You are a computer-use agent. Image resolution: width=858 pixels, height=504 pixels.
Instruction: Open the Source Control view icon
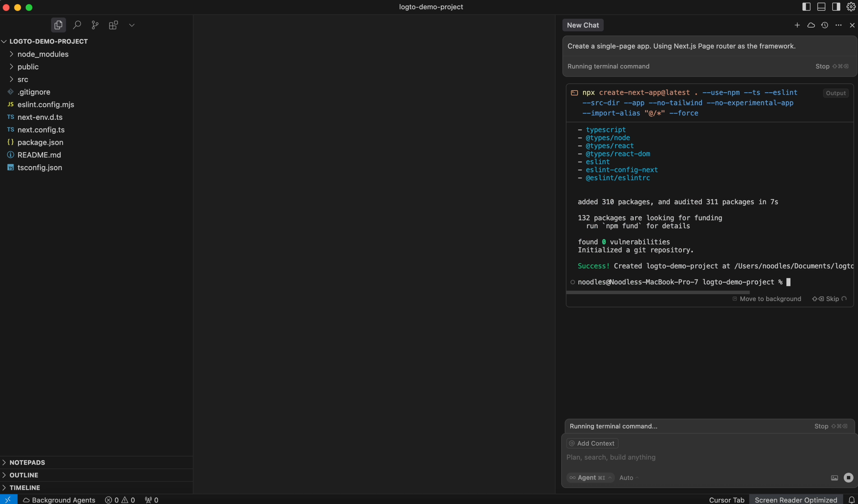[95, 25]
